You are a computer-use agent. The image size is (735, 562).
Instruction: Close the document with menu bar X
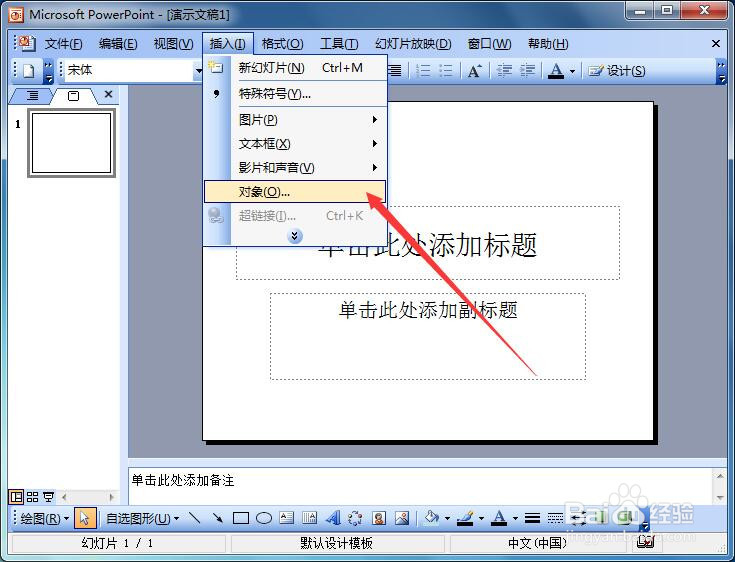[x=715, y=44]
